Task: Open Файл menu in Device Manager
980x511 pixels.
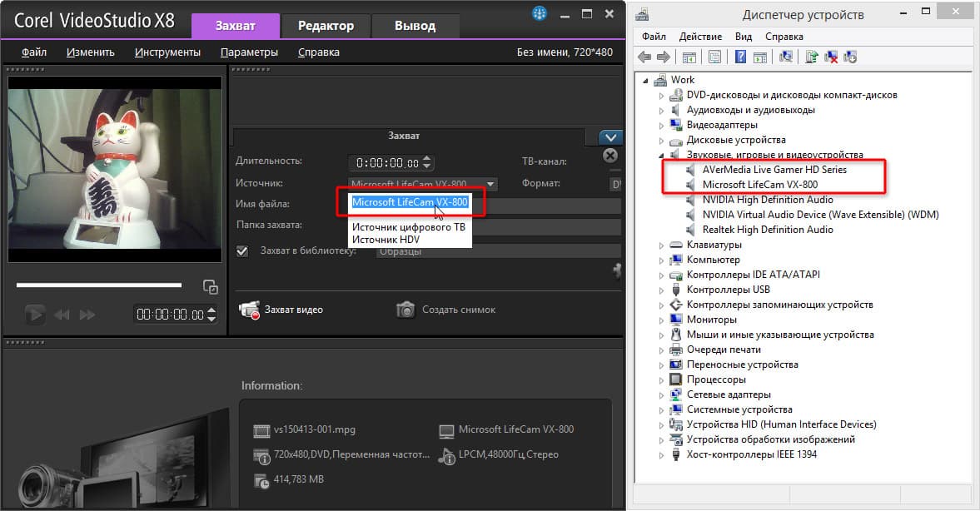Action: pos(654,37)
